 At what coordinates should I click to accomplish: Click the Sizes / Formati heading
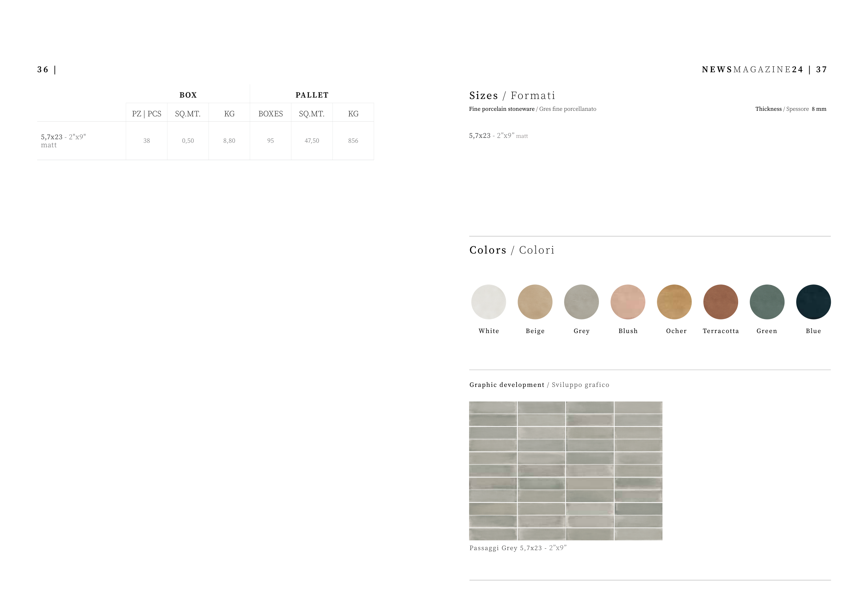pyautogui.click(x=512, y=96)
